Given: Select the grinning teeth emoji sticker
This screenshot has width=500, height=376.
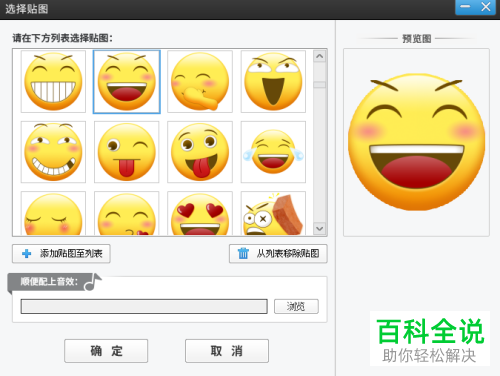Looking at the screenshot, I should (53, 82).
